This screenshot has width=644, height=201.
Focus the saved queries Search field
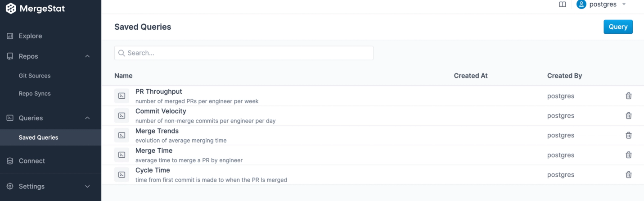point(243,53)
